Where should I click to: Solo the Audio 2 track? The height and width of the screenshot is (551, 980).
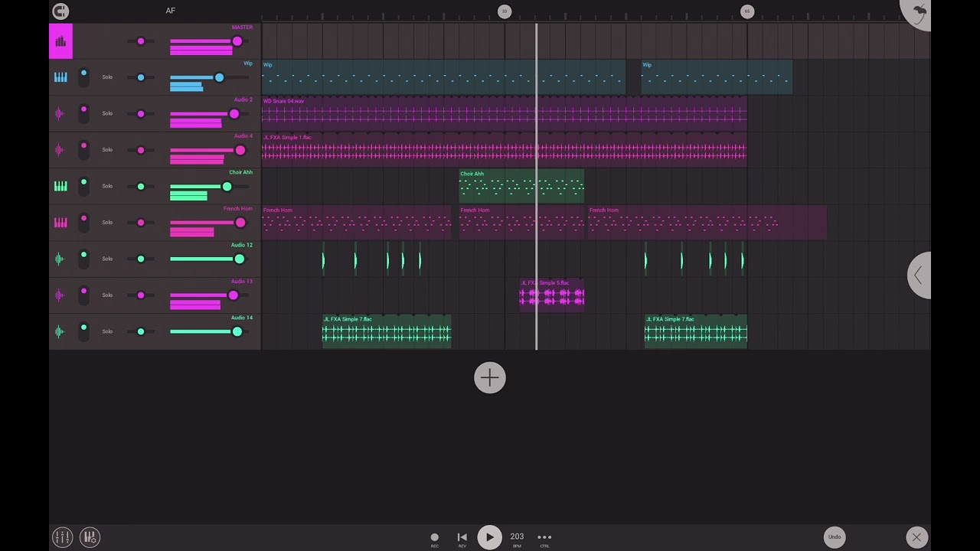pyautogui.click(x=107, y=113)
